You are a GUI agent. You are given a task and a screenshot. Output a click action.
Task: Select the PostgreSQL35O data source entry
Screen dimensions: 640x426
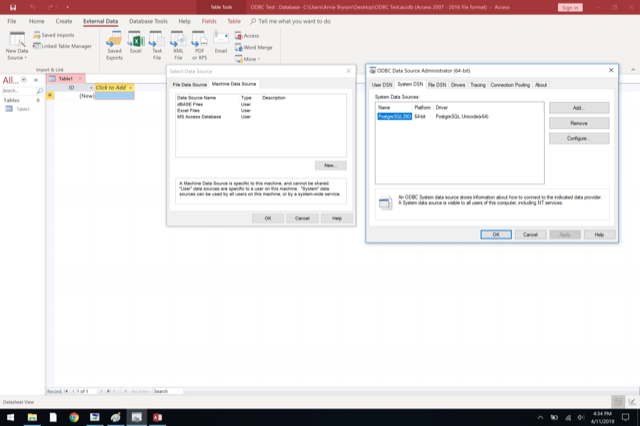[x=394, y=117]
